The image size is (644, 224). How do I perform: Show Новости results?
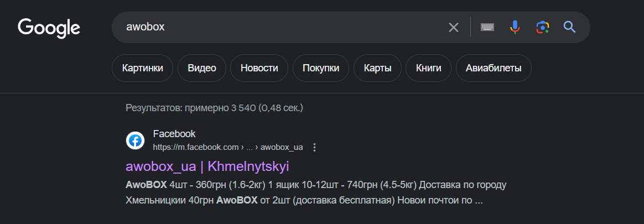click(259, 68)
